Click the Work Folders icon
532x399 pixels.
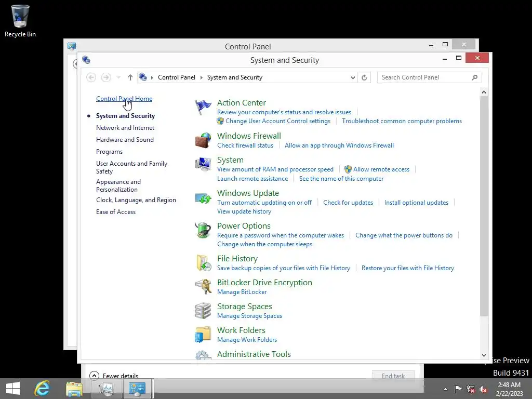[203, 335]
